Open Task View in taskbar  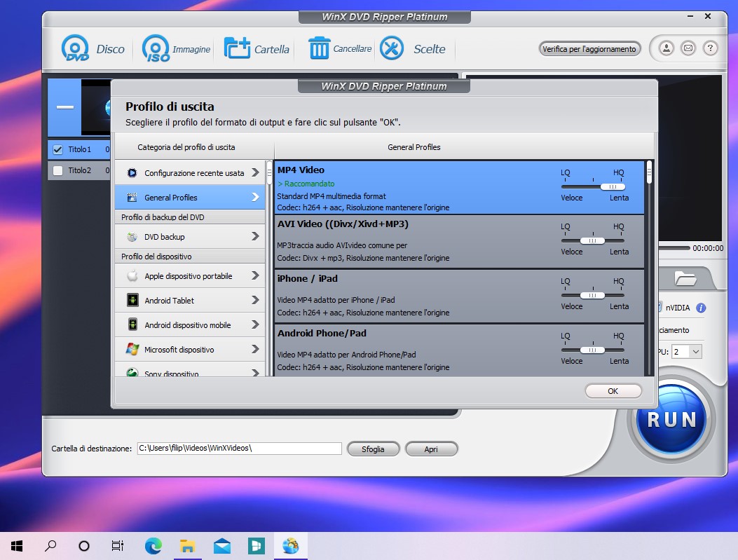pos(117,546)
